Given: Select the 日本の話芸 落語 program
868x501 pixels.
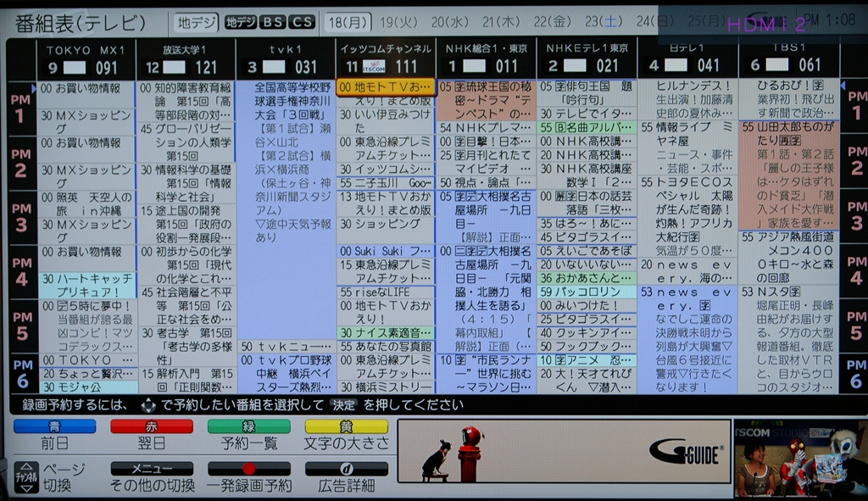Looking at the screenshot, I should (587, 203).
